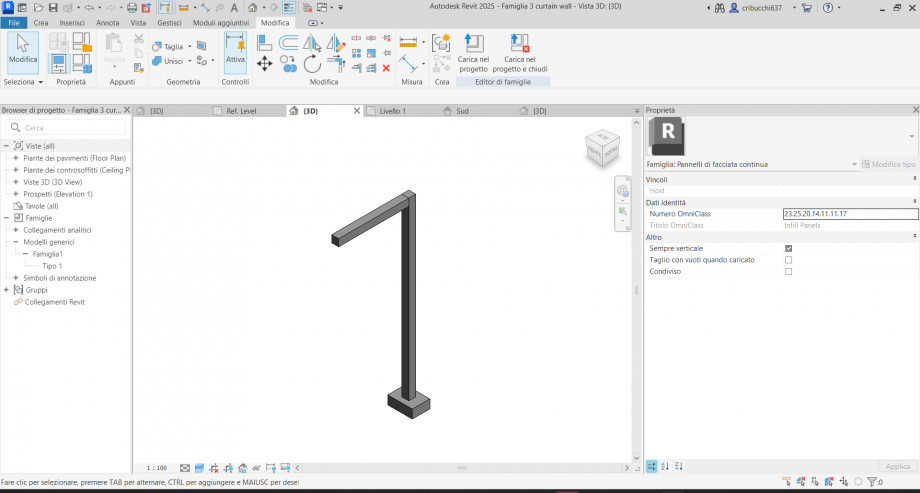Image resolution: width=920 pixels, height=493 pixels.
Task: Click the ViewCube in the 3D view
Action: pos(601,147)
